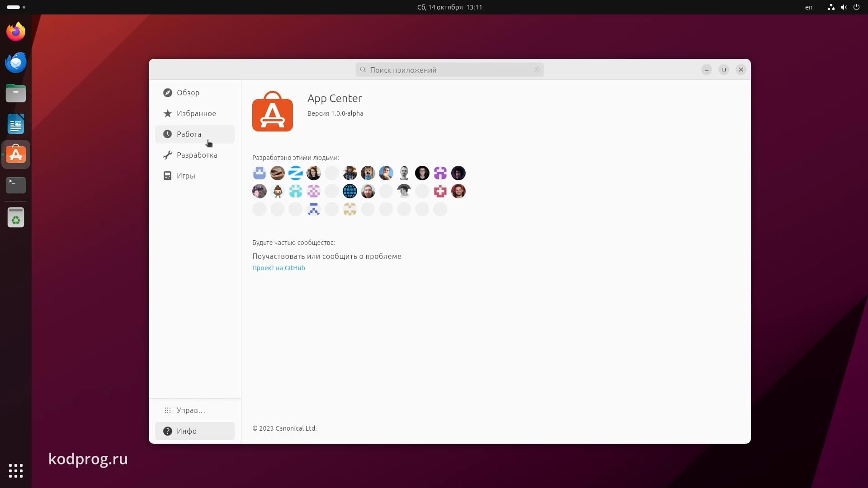868x488 pixels.
Task: Select the cartoon bearded man avatar
Action: point(278,191)
